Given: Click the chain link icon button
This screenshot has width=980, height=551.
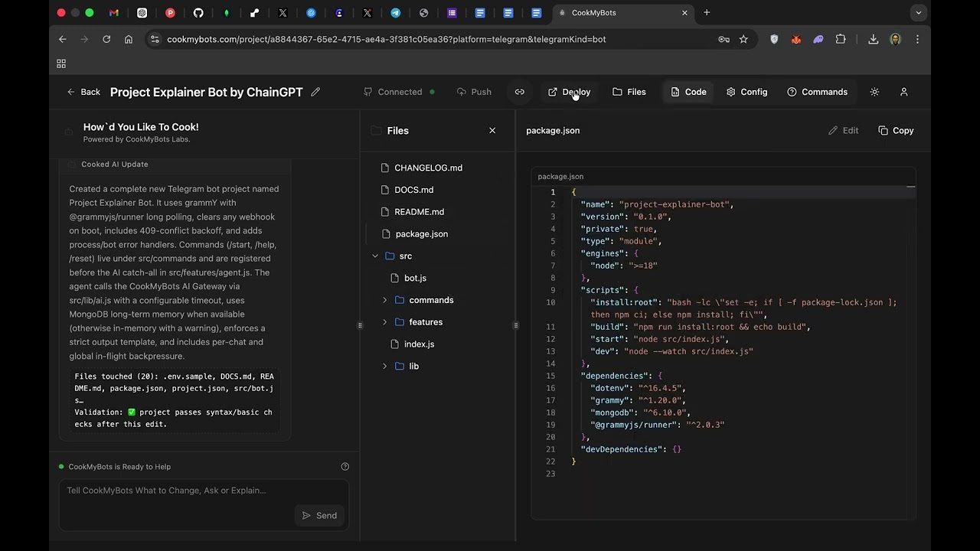Looking at the screenshot, I should pyautogui.click(x=520, y=92).
